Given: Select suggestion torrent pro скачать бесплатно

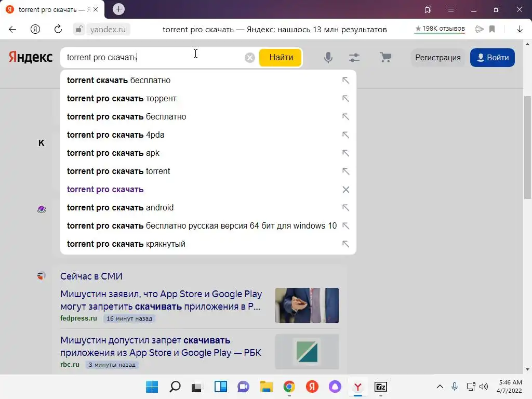Looking at the screenshot, I should [x=208, y=117].
